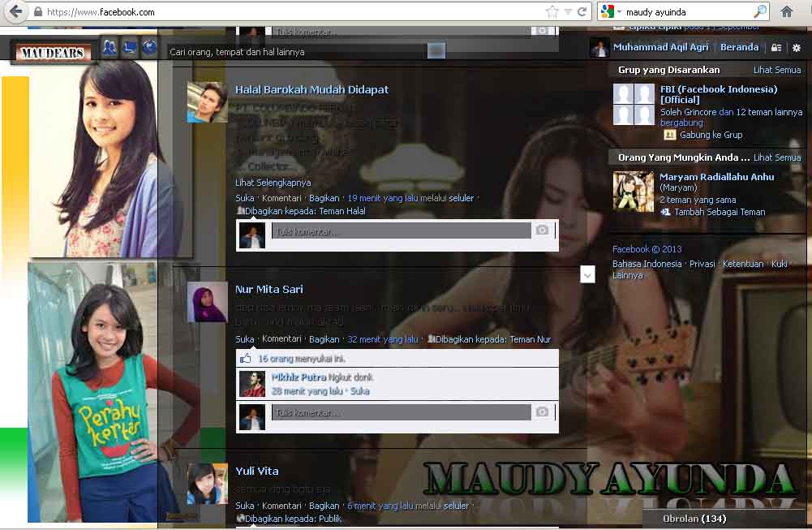This screenshot has width=812, height=530.
Task: Click Gabung ke Grup for FBI group
Action: (x=711, y=135)
